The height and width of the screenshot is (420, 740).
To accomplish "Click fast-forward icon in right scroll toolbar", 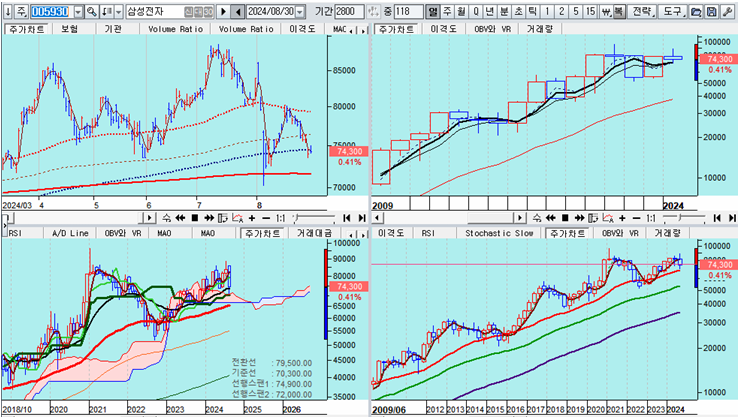I will tap(579, 218).
